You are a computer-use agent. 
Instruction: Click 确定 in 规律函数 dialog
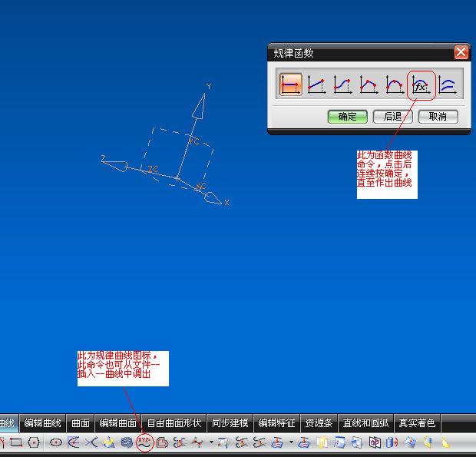click(x=348, y=117)
